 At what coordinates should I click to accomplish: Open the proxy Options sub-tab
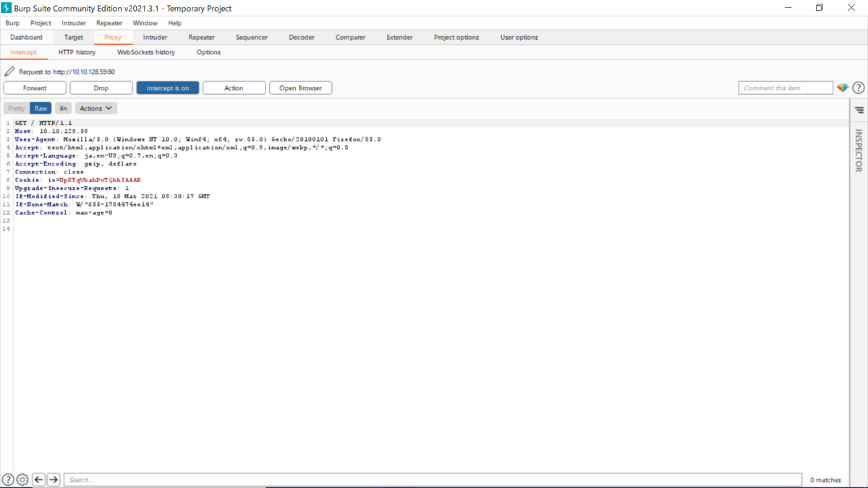pyautogui.click(x=208, y=52)
